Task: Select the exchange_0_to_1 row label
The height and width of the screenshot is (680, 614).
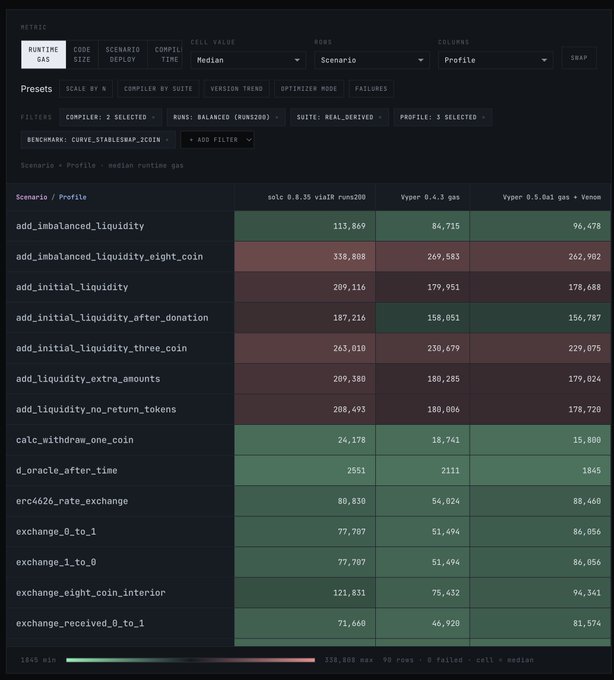Action: click(56, 532)
